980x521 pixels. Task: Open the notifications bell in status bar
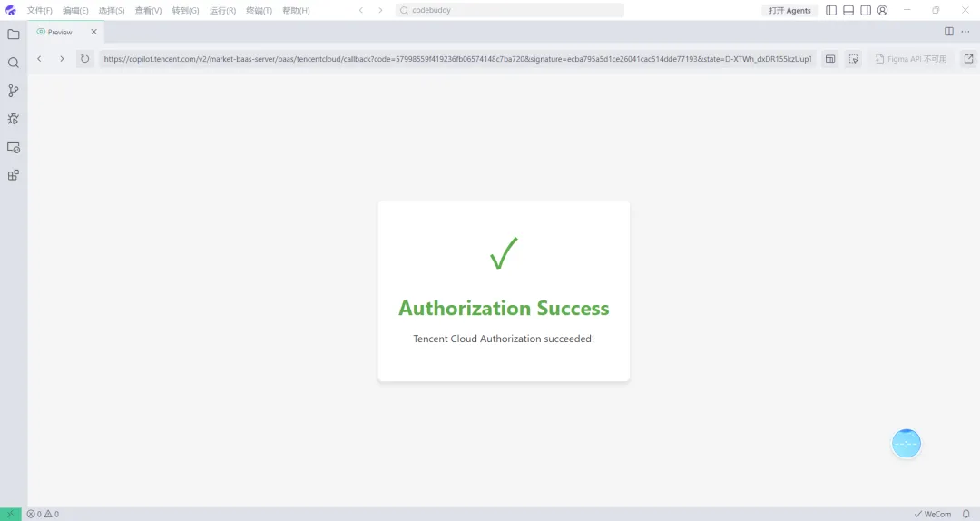[965, 514]
